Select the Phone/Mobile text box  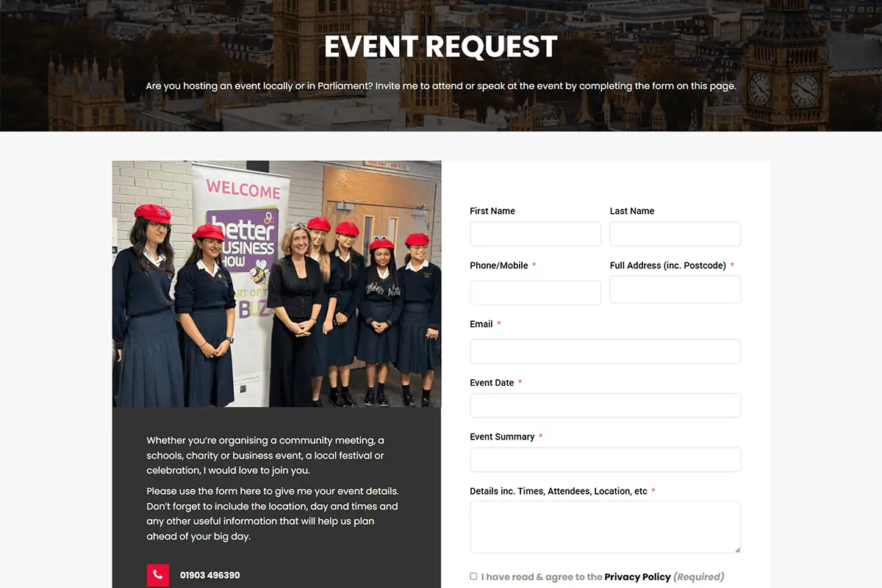click(x=535, y=293)
